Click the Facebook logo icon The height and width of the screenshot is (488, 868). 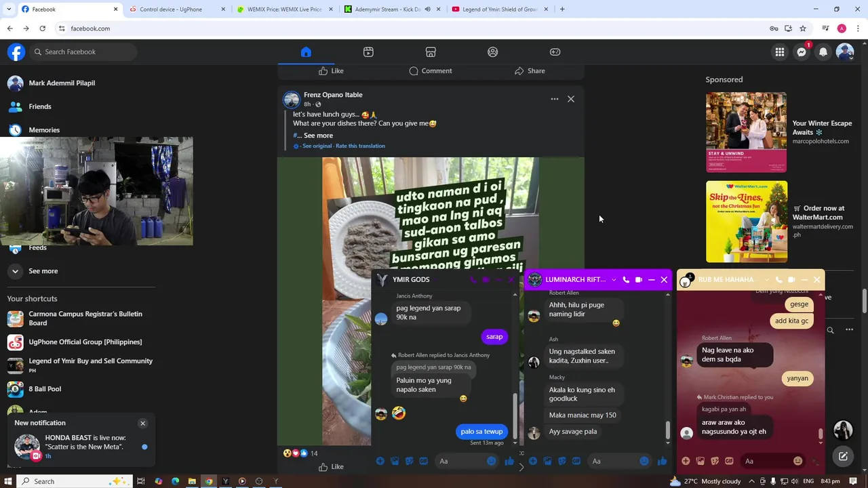pyautogui.click(x=16, y=52)
